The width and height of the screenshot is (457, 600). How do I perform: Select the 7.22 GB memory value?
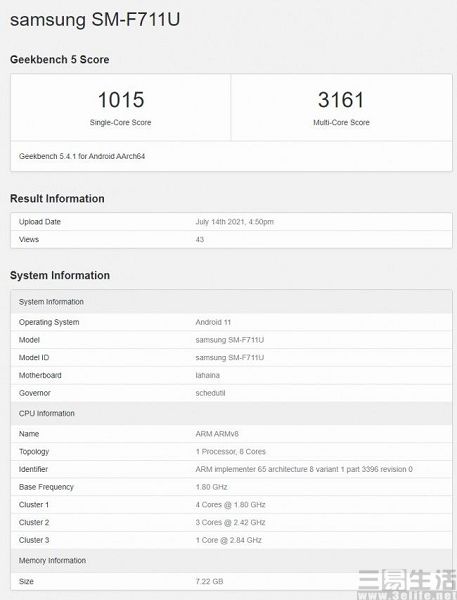[x=209, y=581]
